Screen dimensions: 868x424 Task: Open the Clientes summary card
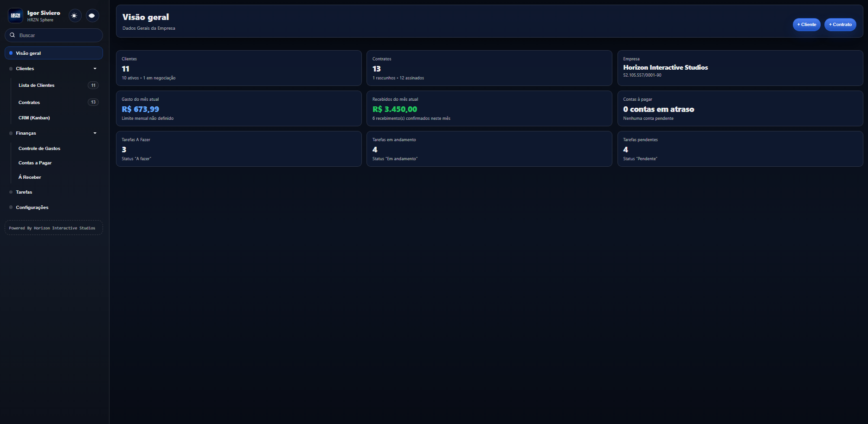coord(239,68)
